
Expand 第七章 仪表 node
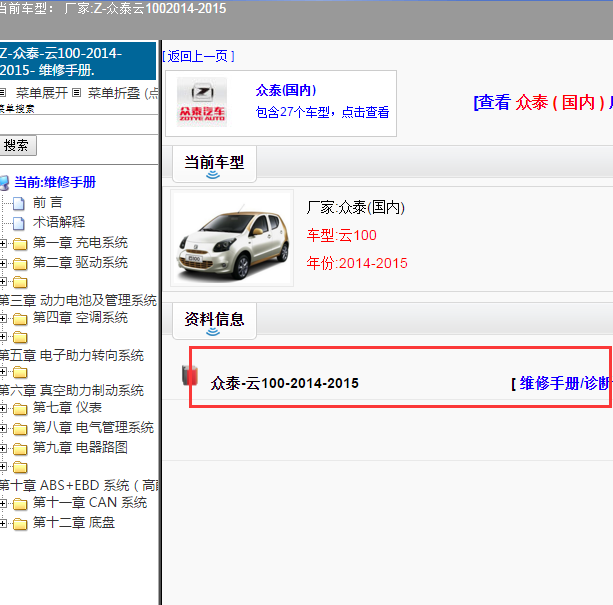[x=3, y=409]
